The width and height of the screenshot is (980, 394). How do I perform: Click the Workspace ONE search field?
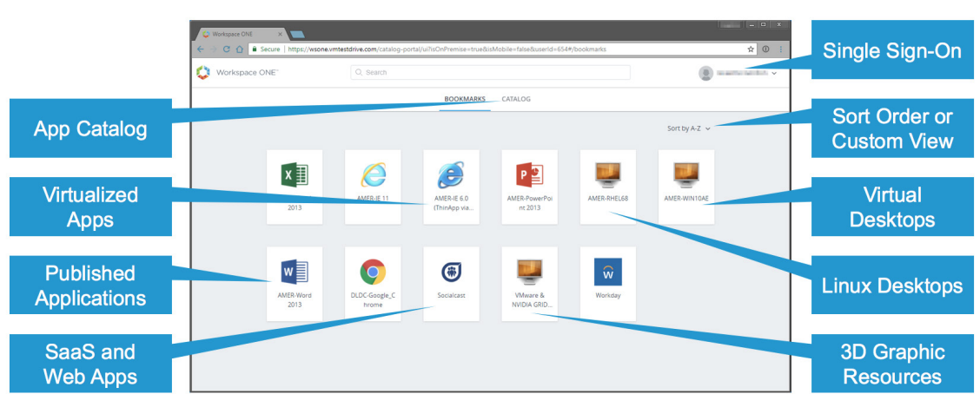pos(491,72)
